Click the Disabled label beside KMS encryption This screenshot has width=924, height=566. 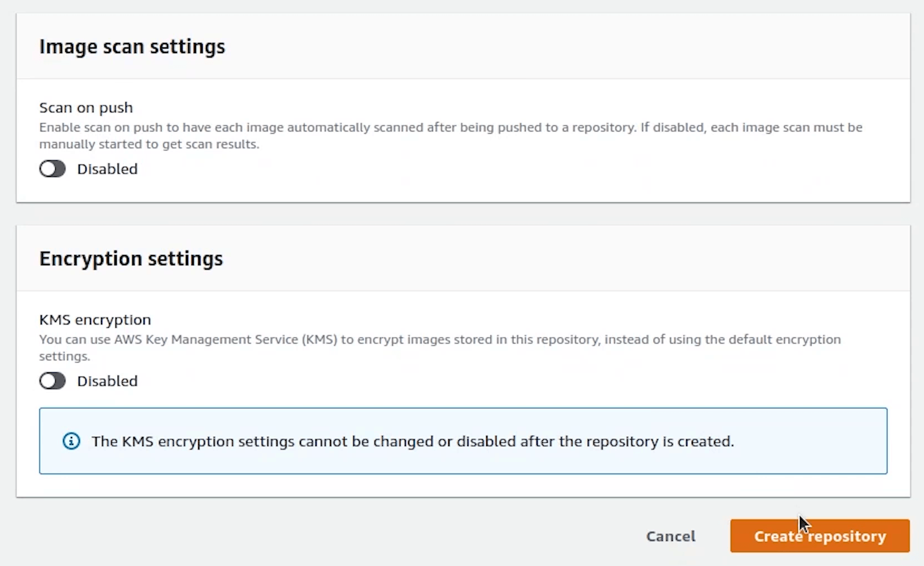pos(107,381)
